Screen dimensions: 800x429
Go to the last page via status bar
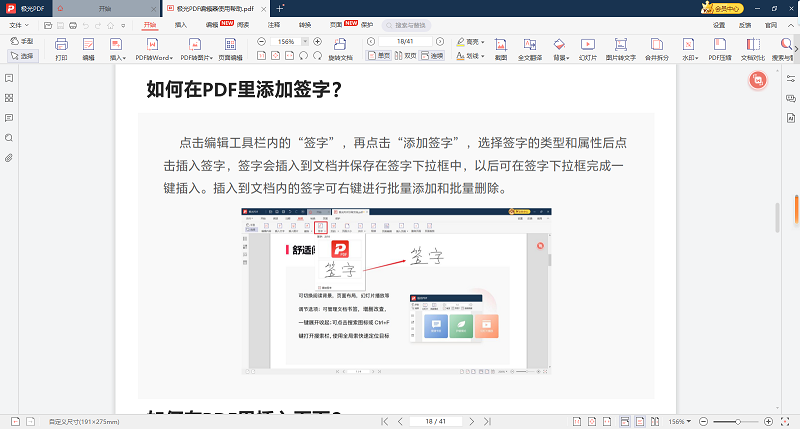487,421
